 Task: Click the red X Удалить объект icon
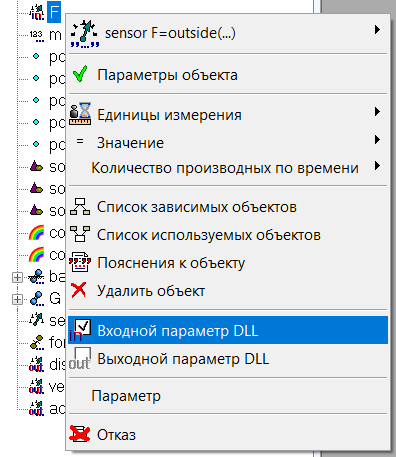click(x=79, y=290)
